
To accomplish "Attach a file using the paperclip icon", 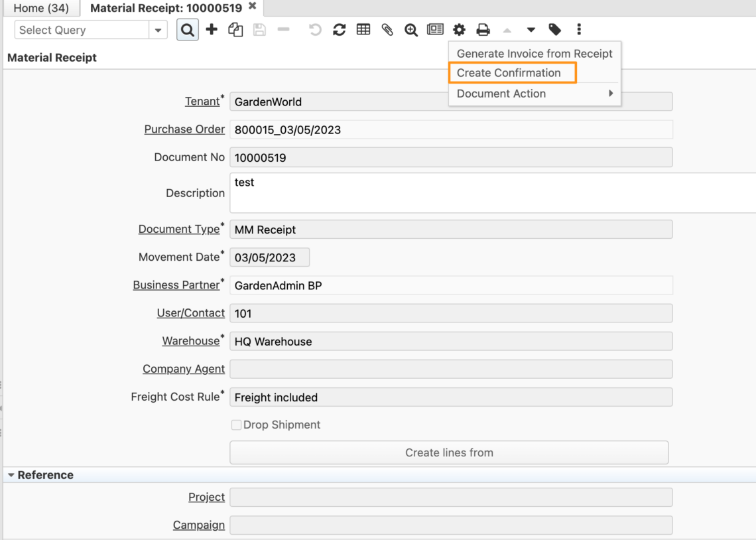I will pyautogui.click(x=387, y=29).
